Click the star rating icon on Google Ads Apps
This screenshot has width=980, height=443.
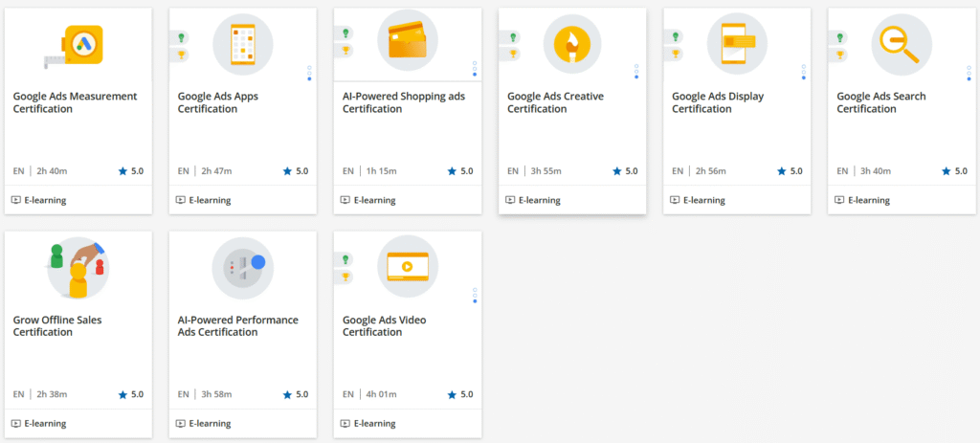(287, 171)
